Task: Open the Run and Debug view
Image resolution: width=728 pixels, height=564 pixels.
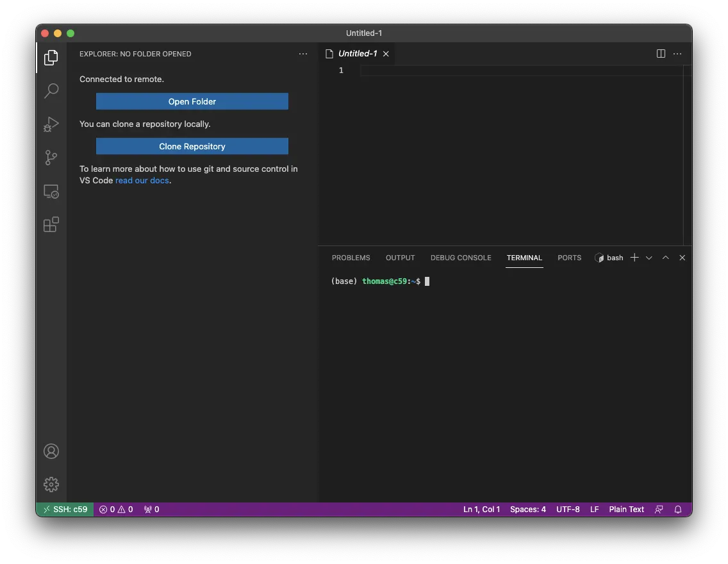Action: coord(51,124)
